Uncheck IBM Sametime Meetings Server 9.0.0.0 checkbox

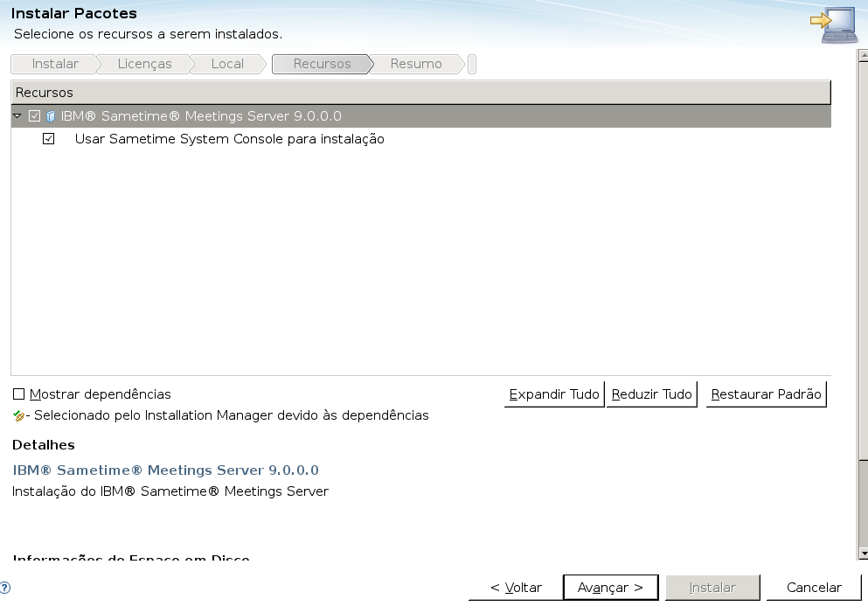pyautogui.click(x=34, y=116)
